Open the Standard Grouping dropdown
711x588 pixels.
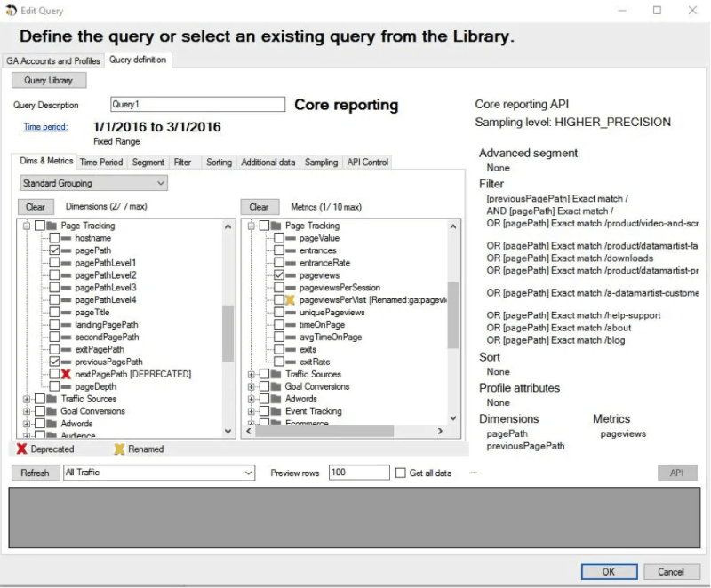pyautogui.click(x=160, y=183)
